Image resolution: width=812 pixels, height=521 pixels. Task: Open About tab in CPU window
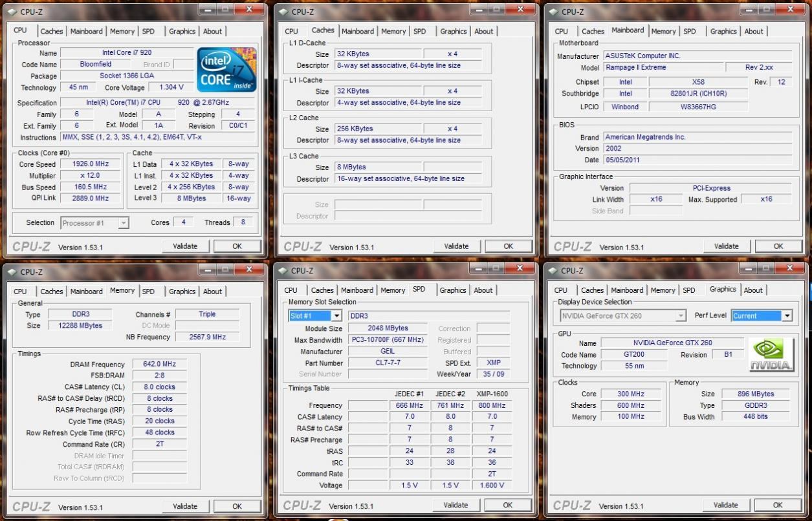coord(212,31)
